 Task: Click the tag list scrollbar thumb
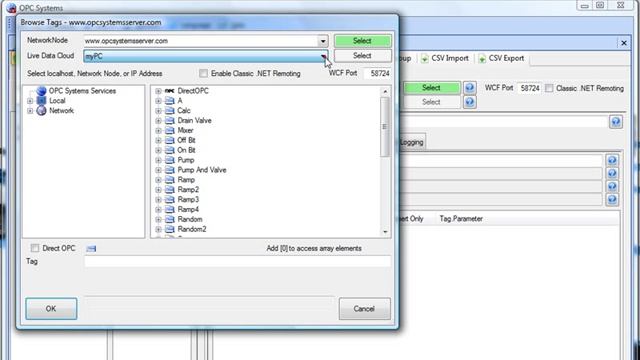[384, 127]
